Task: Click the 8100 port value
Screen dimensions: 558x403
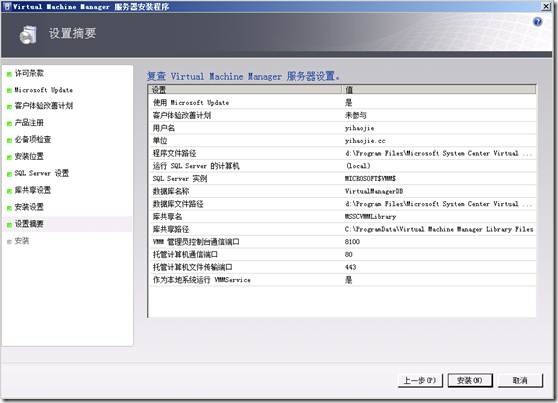Action: pyautogui.click(x=352, y=242)
